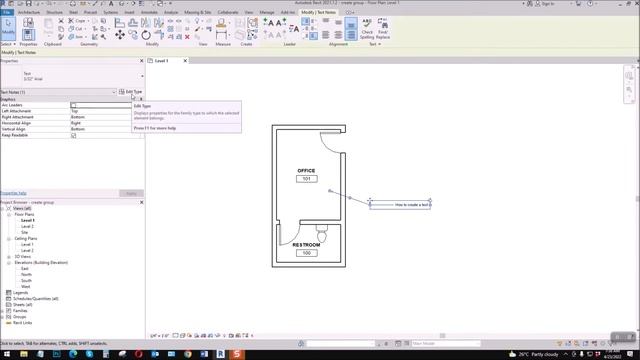Open the Text type selector dropdown
640x360 pixels.
(142, 76)
